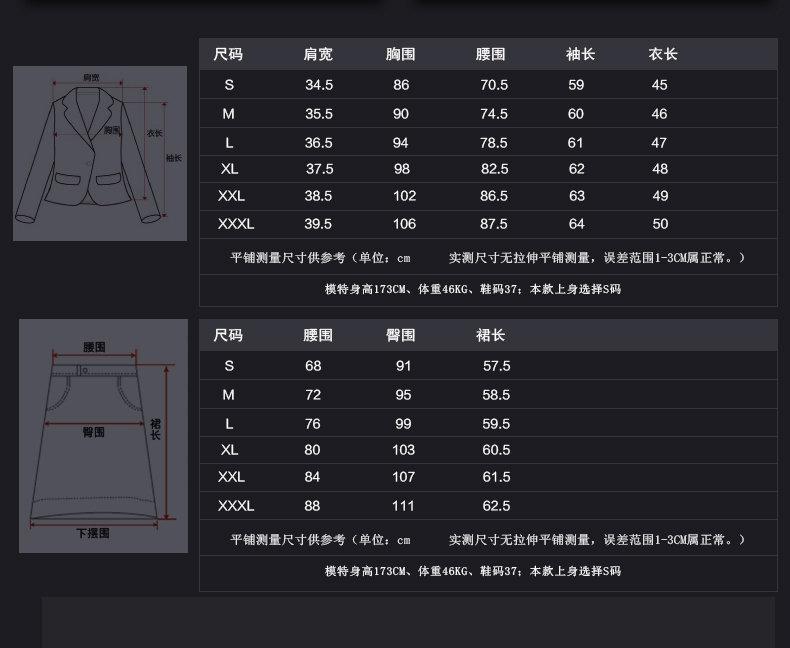Image resolution: width=790 pixels, height=648 pixels.
Task: Click hip value 99
Action: (403, 424)
